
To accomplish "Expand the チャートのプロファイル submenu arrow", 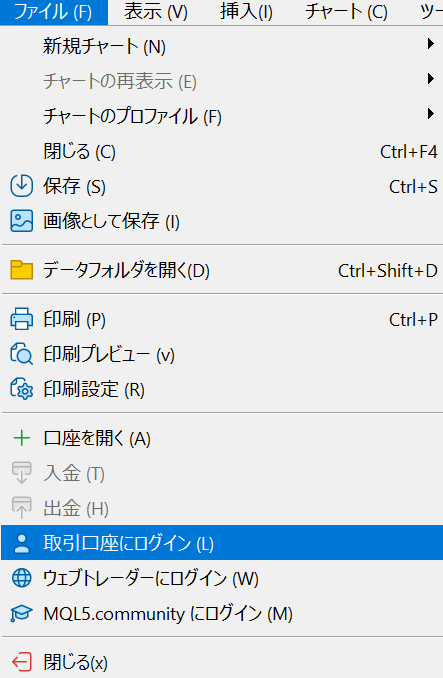I will 430,114.
